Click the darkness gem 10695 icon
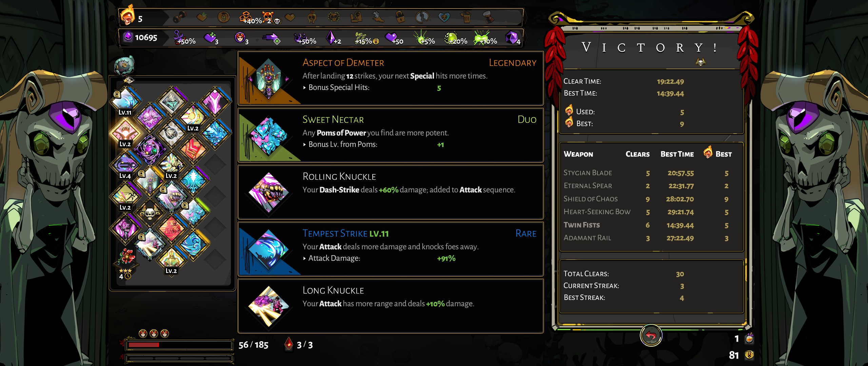 tap(128, 37)
